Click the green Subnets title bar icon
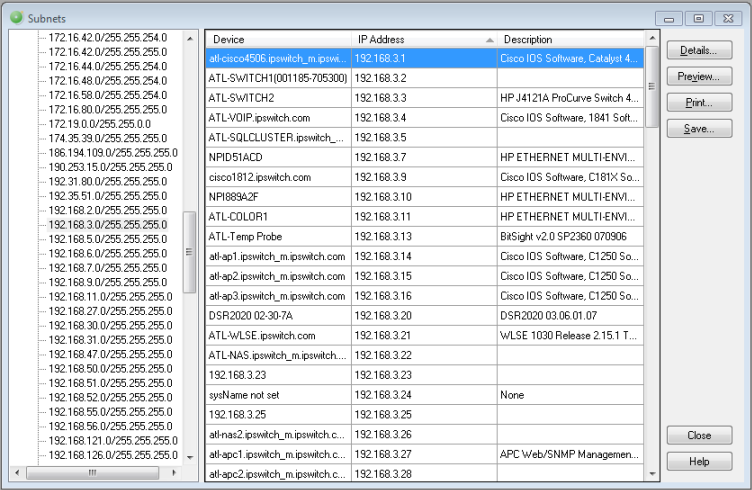 click(x=16, y=18)
